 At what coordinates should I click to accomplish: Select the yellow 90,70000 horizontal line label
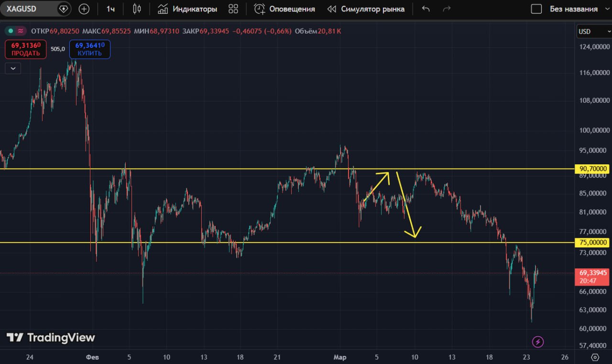click(x=593, y=169)
